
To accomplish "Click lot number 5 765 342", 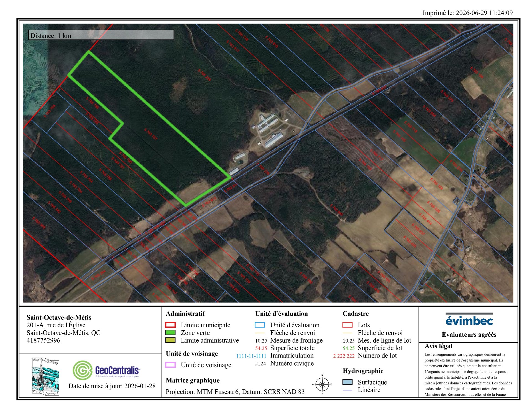I will (54, 207).
